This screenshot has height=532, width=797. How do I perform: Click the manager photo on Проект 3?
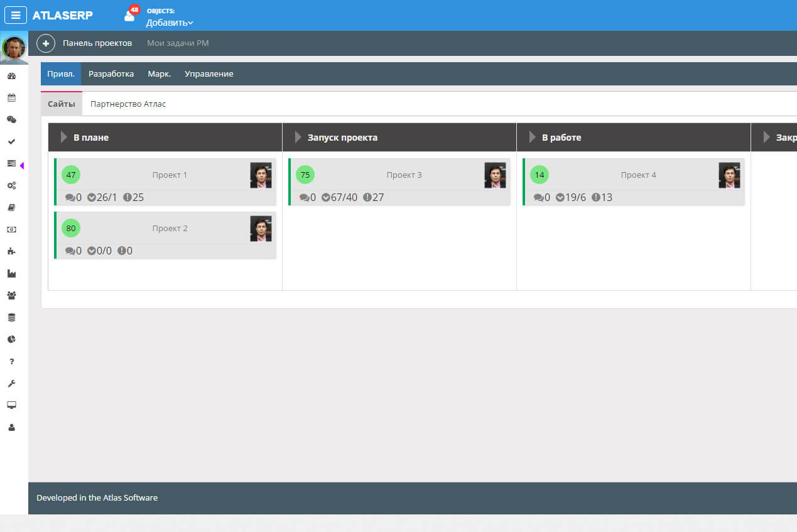pos(495,175)
